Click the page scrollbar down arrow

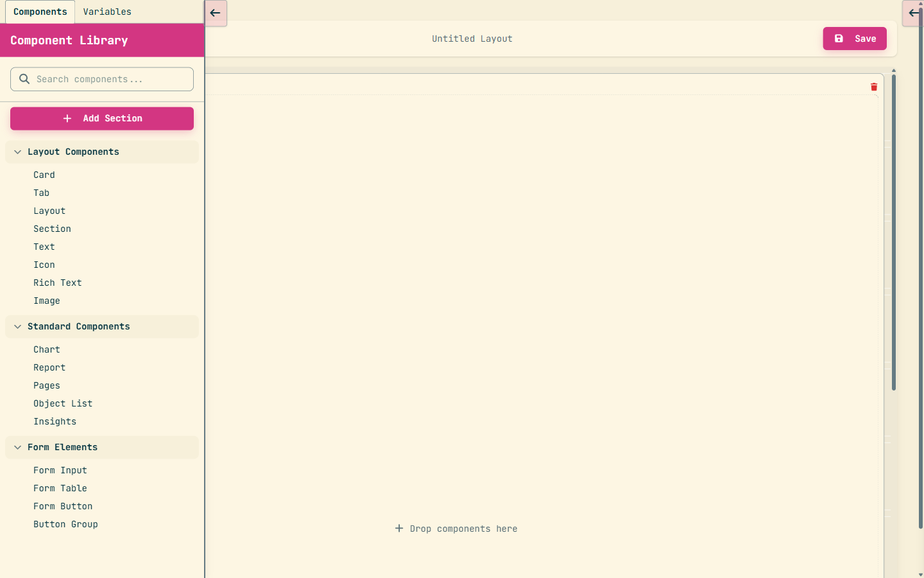(x=921, y=575)
